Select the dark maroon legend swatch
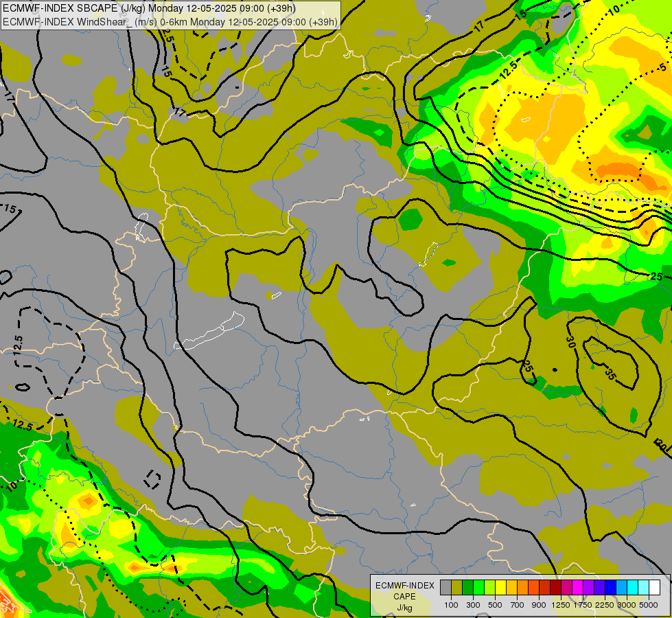Viewport: 672px width, 618px height. click(x=555, y=588)
